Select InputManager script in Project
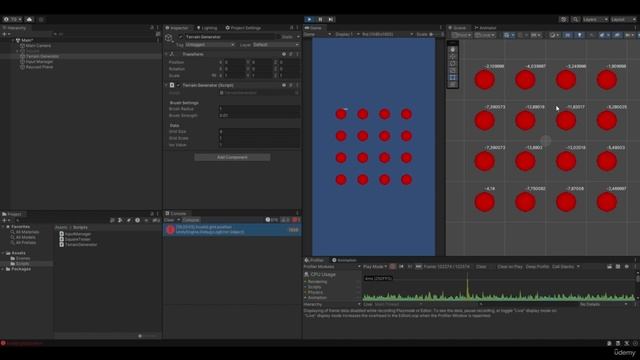 [75, 234]
